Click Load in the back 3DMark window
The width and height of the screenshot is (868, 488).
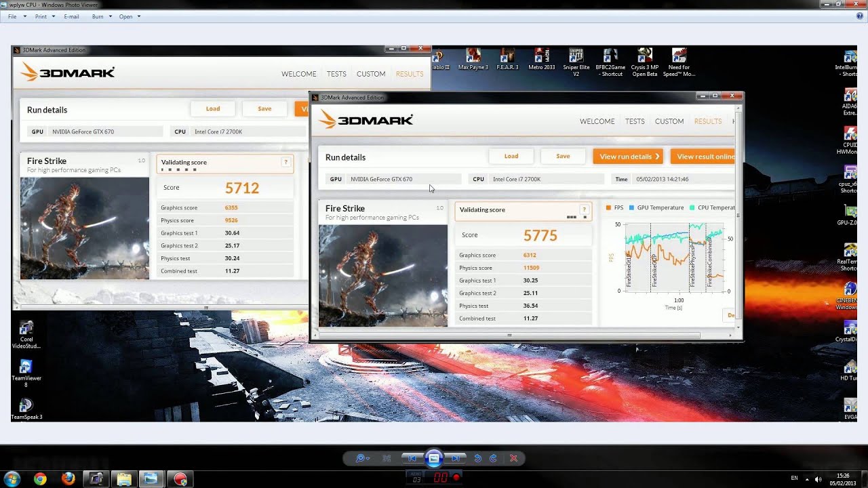[x=213, y=108]
